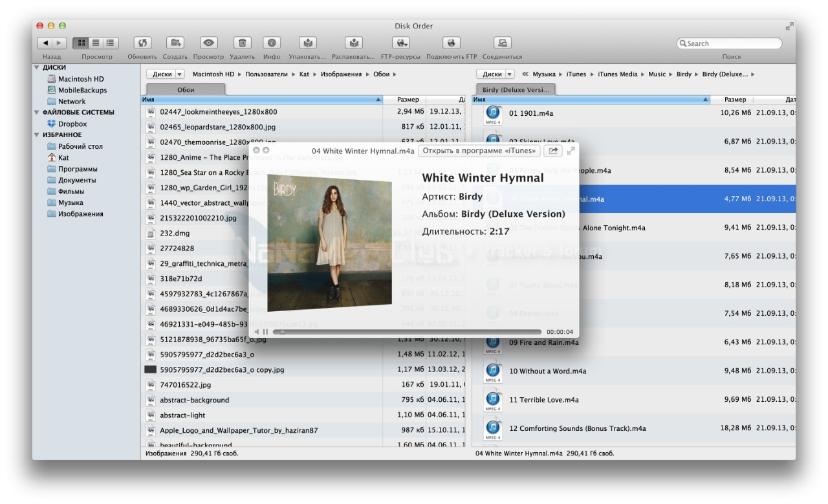Select the Обои tab in left pane
This screenshot has height=504, width=828.
tap(186, 90)
